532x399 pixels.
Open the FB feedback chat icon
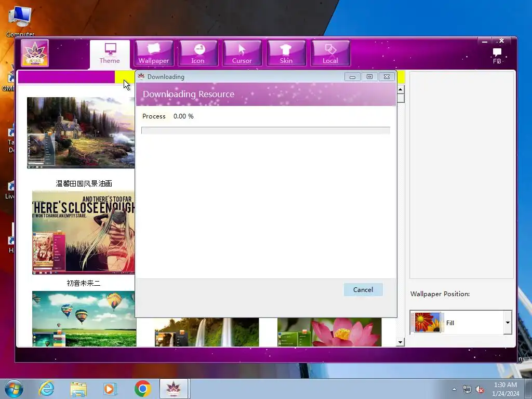(497, 56)
